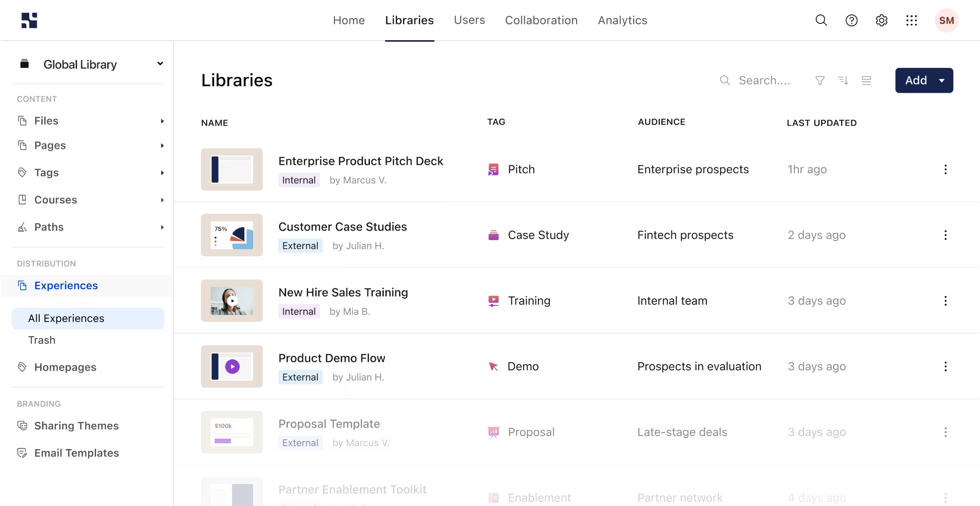The image size is (980, 506).
Task: Switch to the Analytics tab
Action: click(x=622, y=20)
